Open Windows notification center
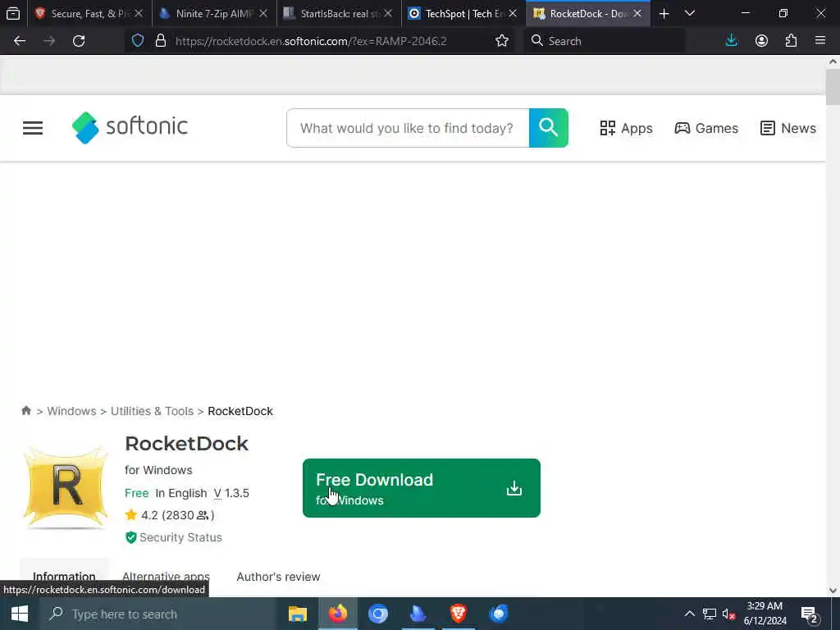Image resolution: width=840 pixels, height=630 pixels. (809, 614)
